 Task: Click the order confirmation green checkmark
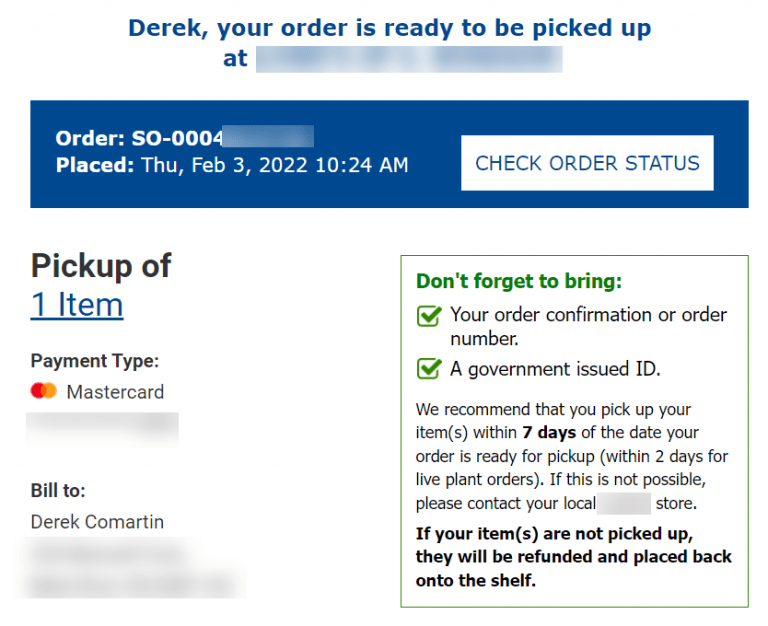429,316
